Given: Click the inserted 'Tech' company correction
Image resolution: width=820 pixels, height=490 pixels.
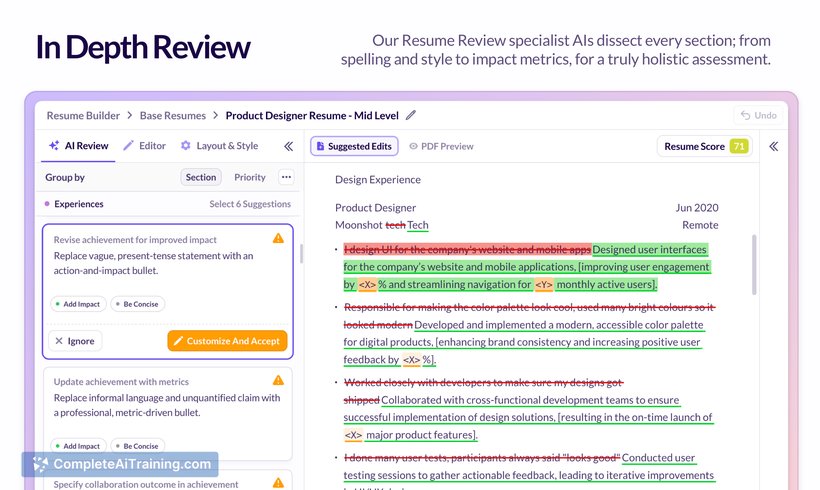Looking at the screenshot, I should 418,225.
